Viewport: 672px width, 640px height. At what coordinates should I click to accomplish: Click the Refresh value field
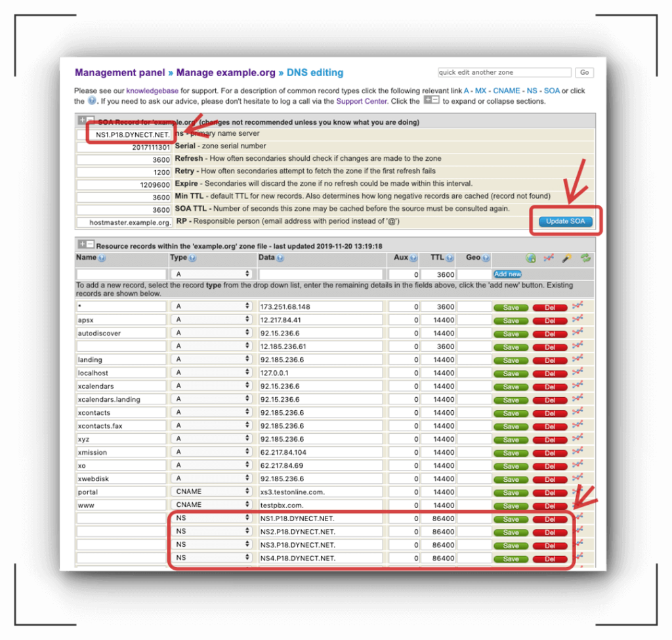124,160
